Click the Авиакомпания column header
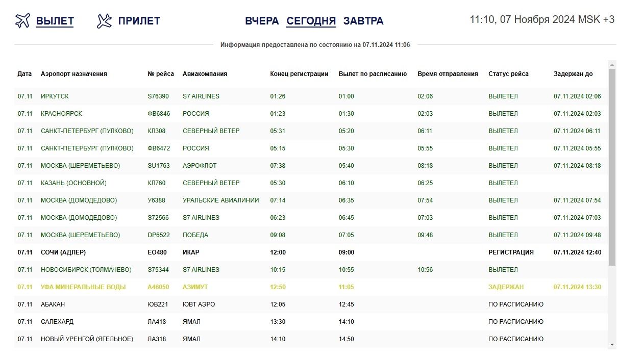Screen dimensions: 644x358 pyautogui.click(x=205, y=74)
